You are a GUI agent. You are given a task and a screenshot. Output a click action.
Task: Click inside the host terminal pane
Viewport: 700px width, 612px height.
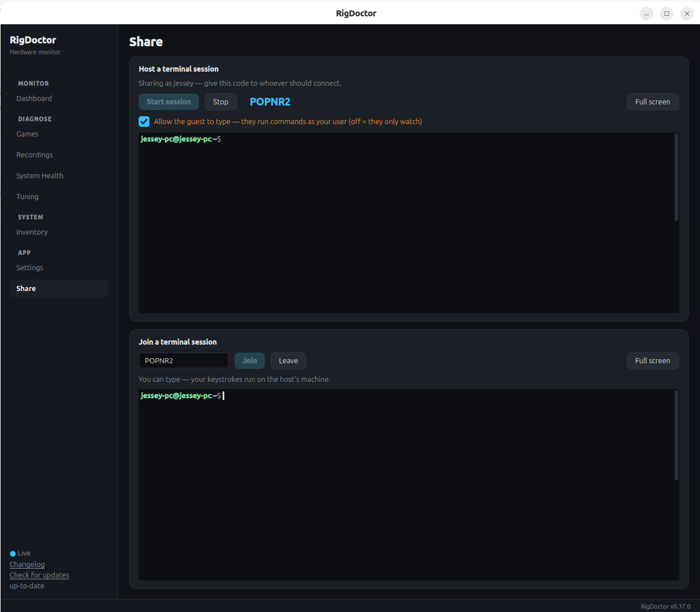coord(406,223)
